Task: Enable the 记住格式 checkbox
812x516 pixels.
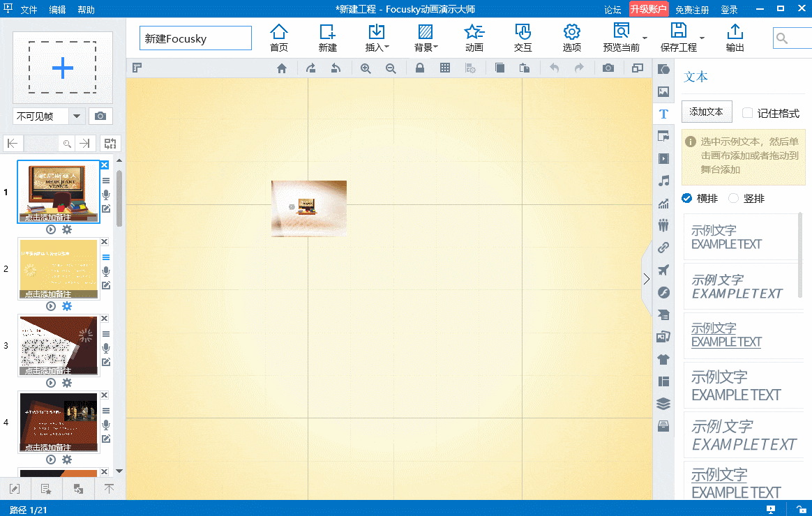Action: [x=747, y=113]
